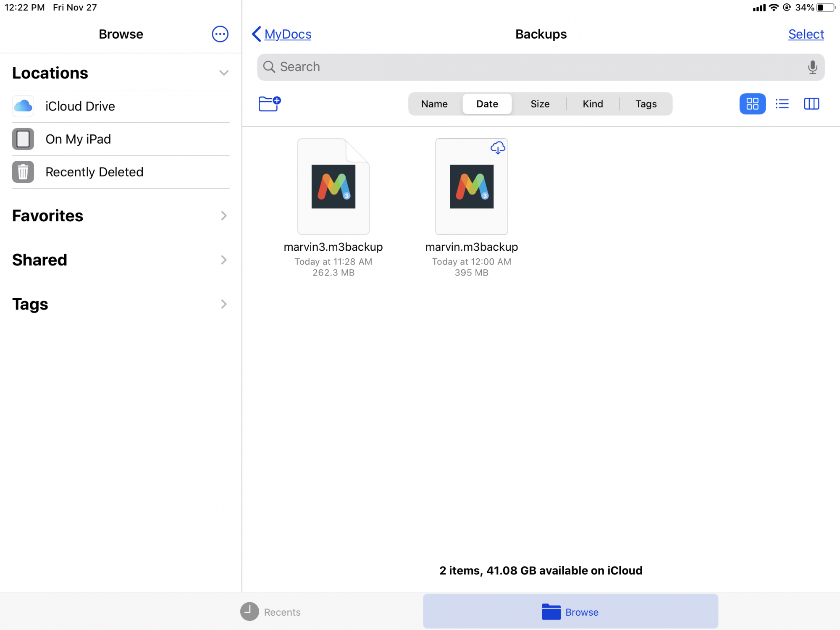Sort files by Date

[487, 104]
